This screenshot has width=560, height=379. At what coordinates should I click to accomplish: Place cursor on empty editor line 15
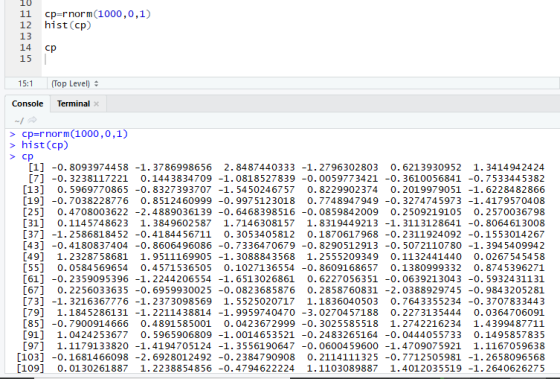(x=300, y=59)
